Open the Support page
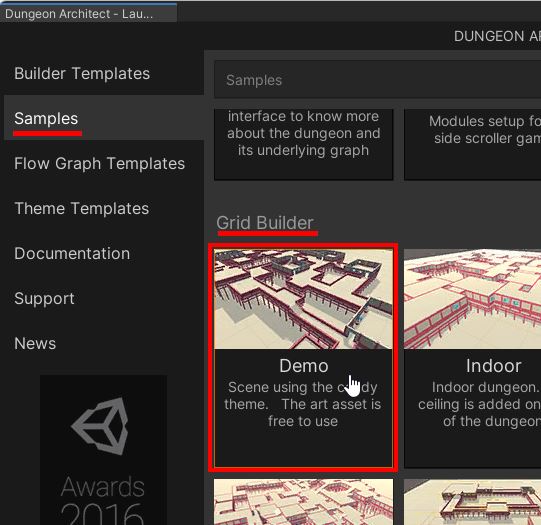 (x=44, y=298)
